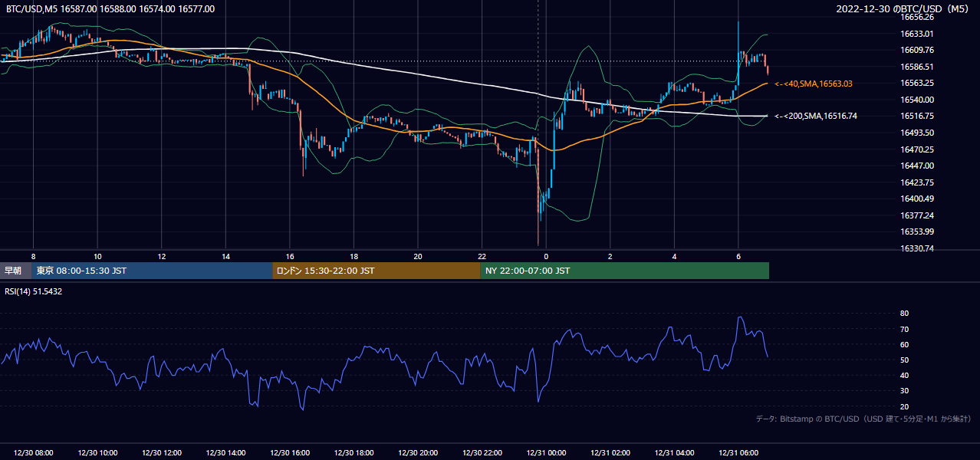This screenshot has height=460, width=980.
Task: Click the Bitstamp data source note
Action: [863, 419]
